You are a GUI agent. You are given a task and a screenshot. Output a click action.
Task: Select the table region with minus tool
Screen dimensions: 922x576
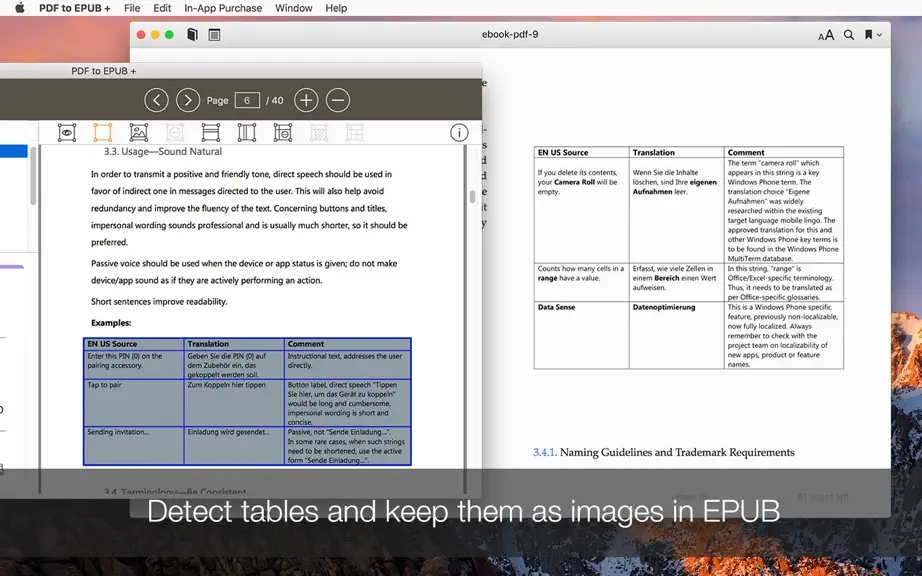coord(283,133)
